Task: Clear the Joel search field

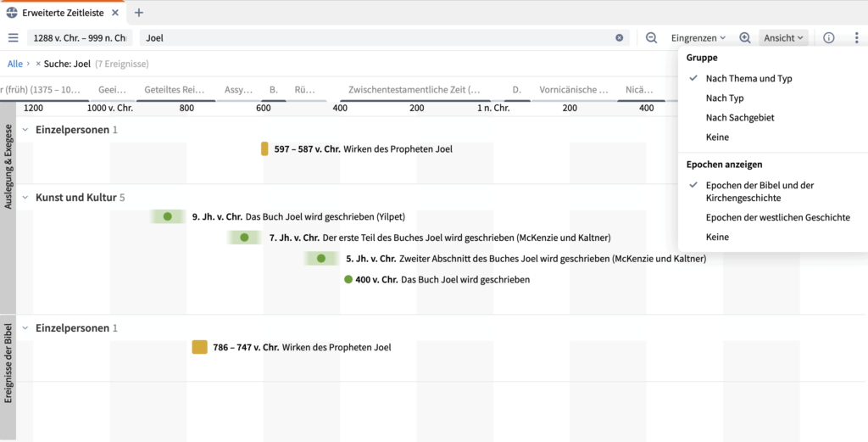Action: pos(619,38)
